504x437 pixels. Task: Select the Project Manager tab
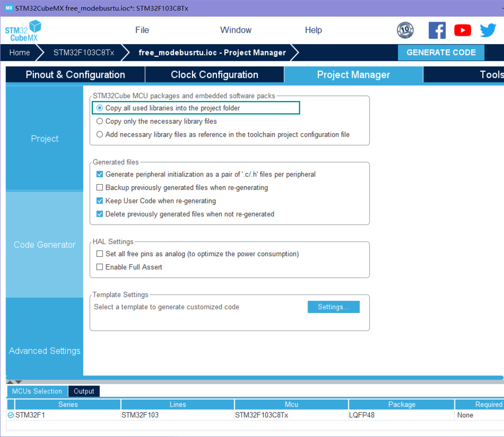tap(353, 75)
